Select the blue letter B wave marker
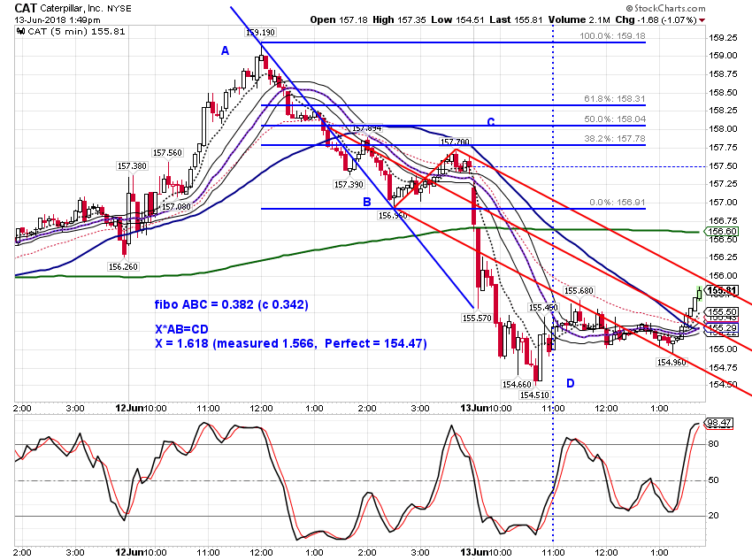Viewport: 752px width, 560px height. [367, 202]
